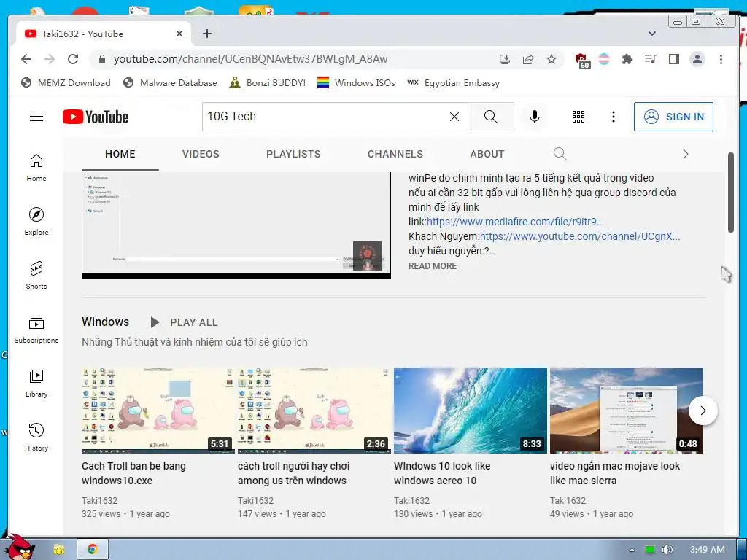The height and width of the screenshot is (560, 747).
Task: Open title Cach Troll ban be bang windows10.exe
Action: (x=134, y=473)
